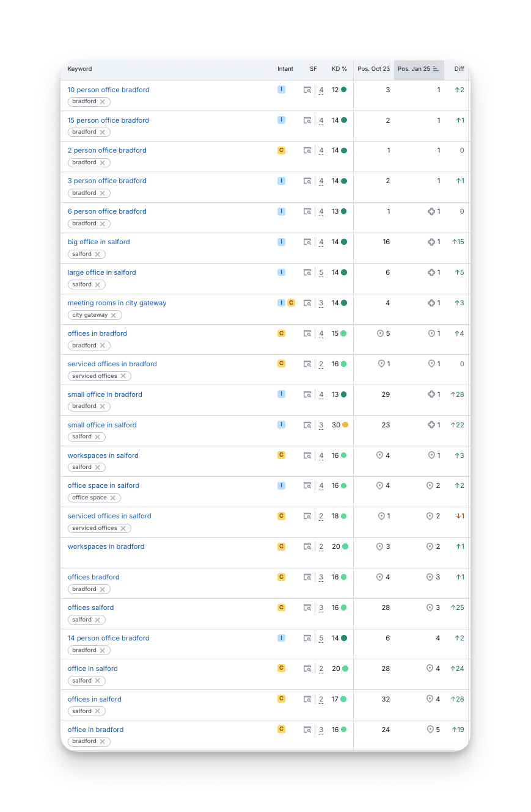The width and height of the screenshot is (531, 812).
Task: Remove the city gateway tag
Action: (114, 316)
